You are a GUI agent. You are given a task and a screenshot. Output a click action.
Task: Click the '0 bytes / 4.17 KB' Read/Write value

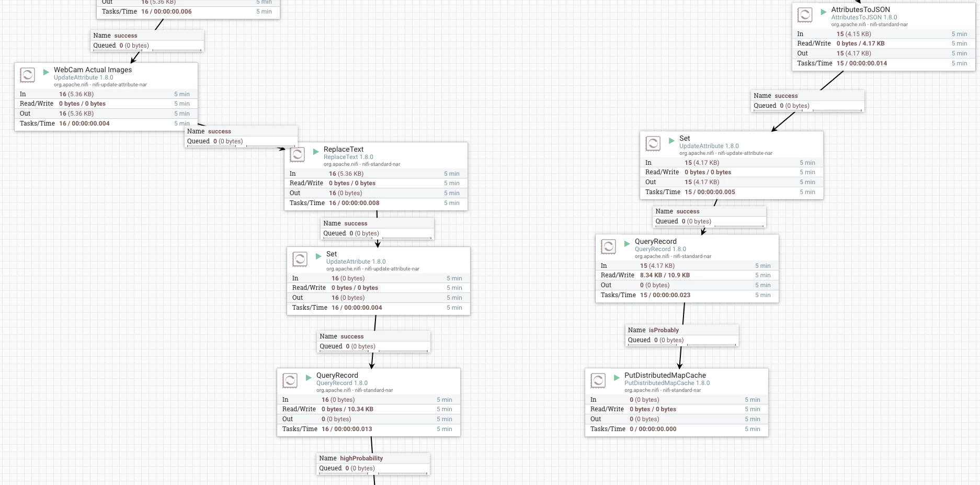coord(860,43)
